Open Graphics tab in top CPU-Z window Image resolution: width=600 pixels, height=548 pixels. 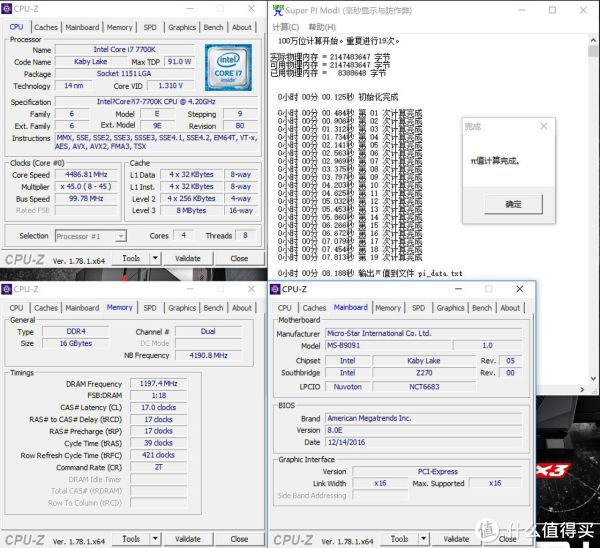pyautogui.click(x=182, y=27)
